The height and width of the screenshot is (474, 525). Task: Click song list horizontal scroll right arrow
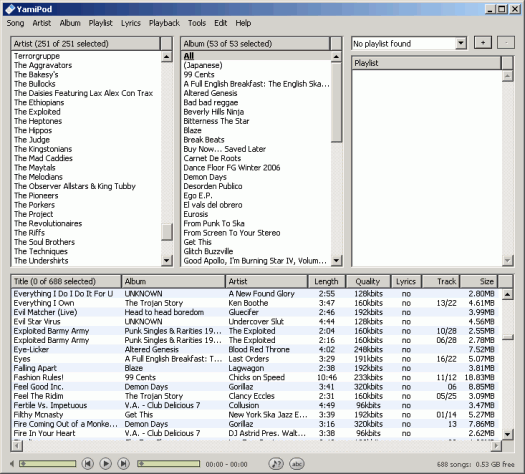point(496,446)
